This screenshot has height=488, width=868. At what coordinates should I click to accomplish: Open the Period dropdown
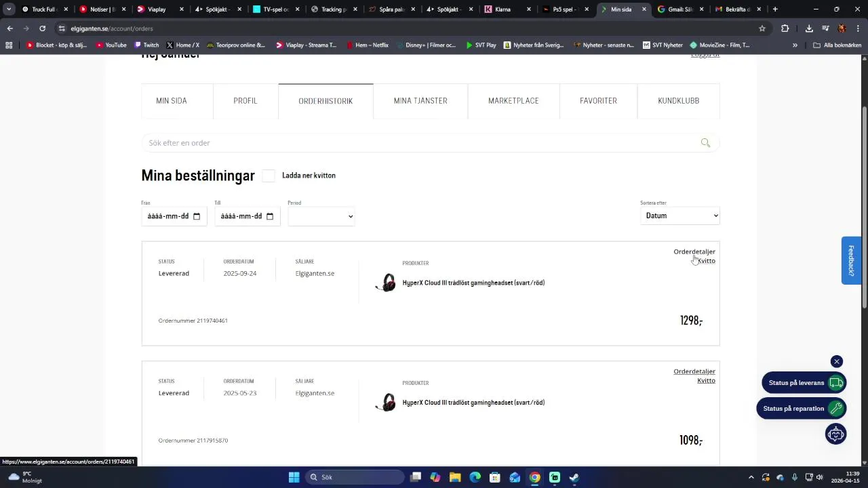(x=321, y=216)
